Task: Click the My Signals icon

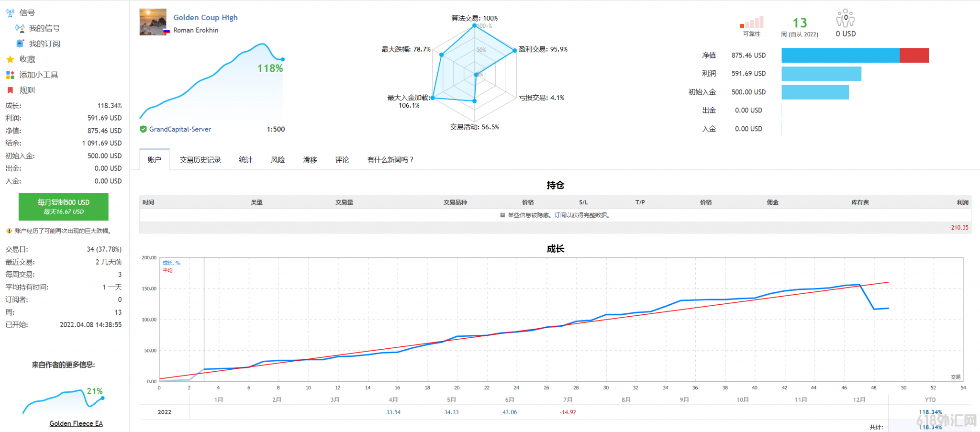Action: click(x=20, y=28)
